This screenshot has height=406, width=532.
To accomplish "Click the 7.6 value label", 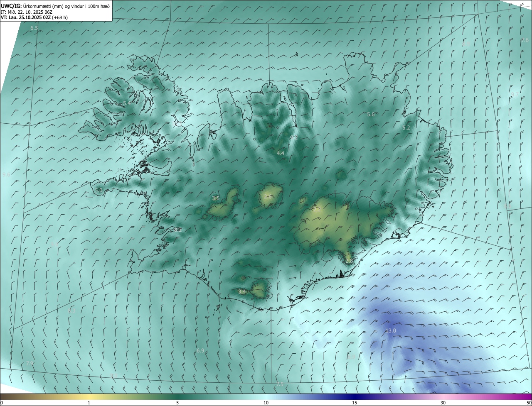I will (x=525, y=40).
